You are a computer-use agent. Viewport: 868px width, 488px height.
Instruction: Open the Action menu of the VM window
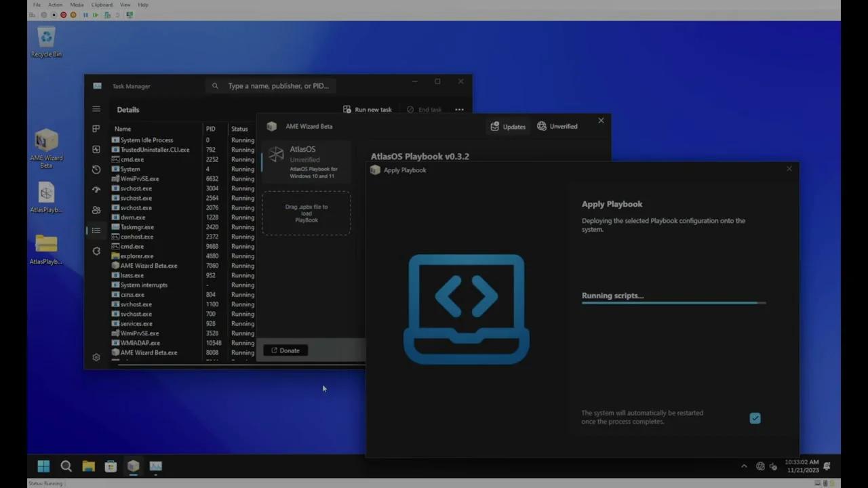click(x=55, y=5)
